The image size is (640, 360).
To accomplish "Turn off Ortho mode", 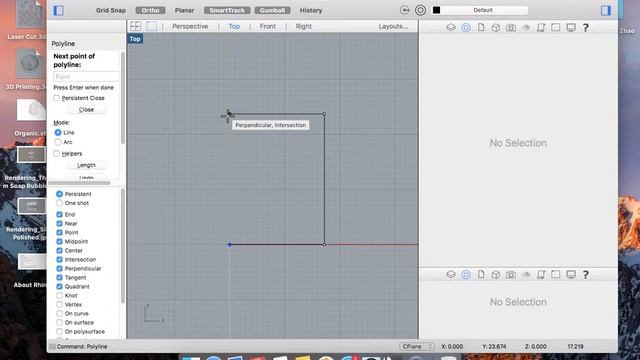I will pyautogui.click(x=150, y=10).
